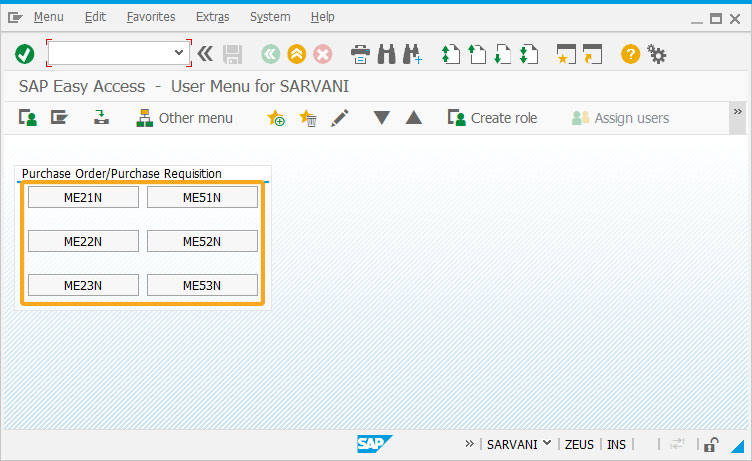This screenshot has height=461, width=752.
Task: Expand the application toolbar overflow chevron
Action: pos(738,112)
